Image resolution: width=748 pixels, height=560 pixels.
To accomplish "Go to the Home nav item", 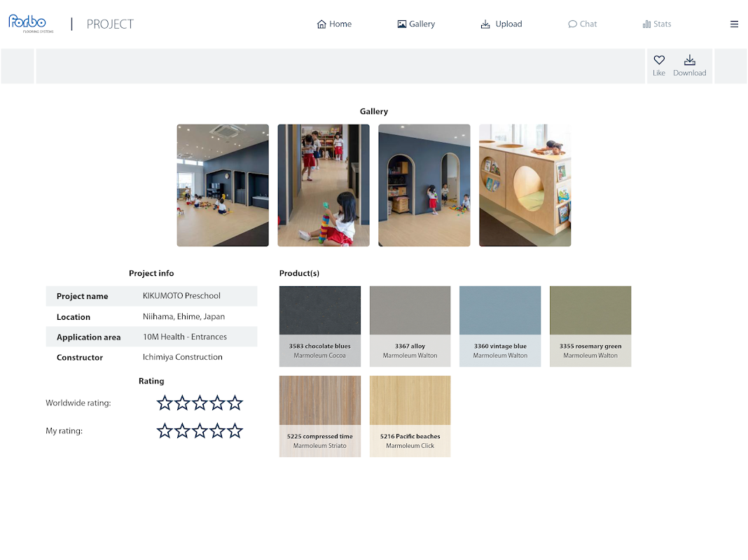I will pyautogui.click(x=334, y=24).
